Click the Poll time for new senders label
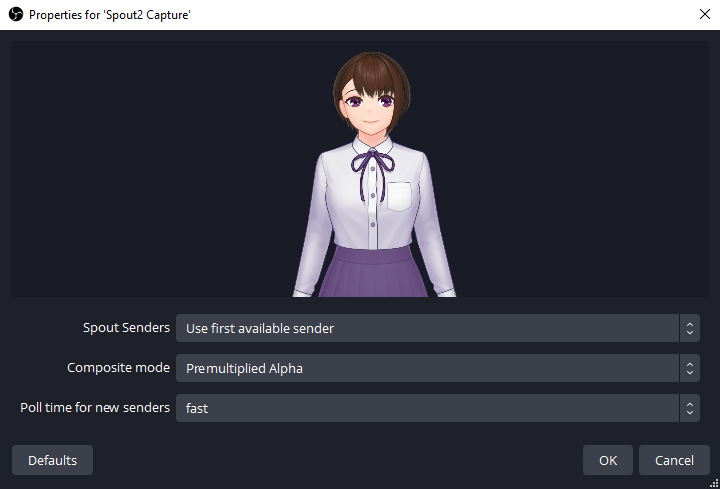720x489 pixels. click(x=95, y=407)
